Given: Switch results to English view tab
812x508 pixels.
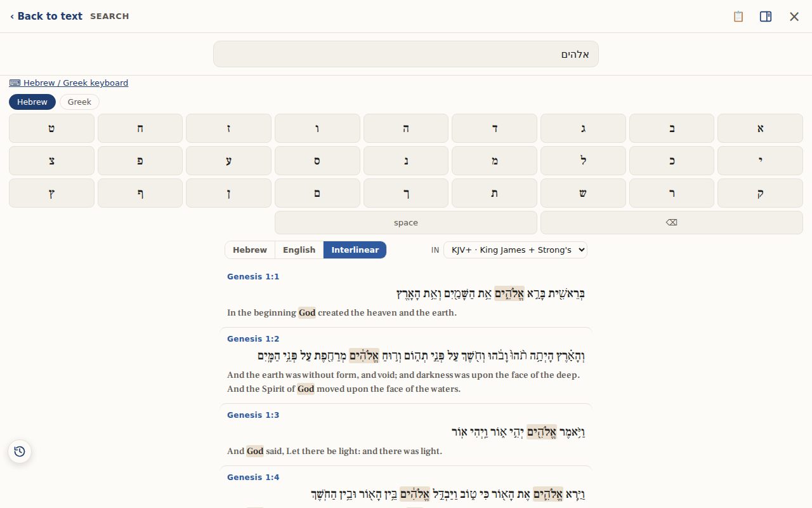Looking at the screenshot, I should (x=299, y=250).
